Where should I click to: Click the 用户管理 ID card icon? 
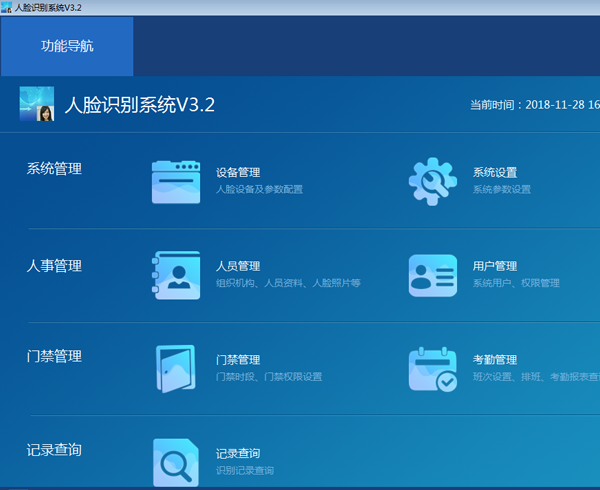(433, 275)
